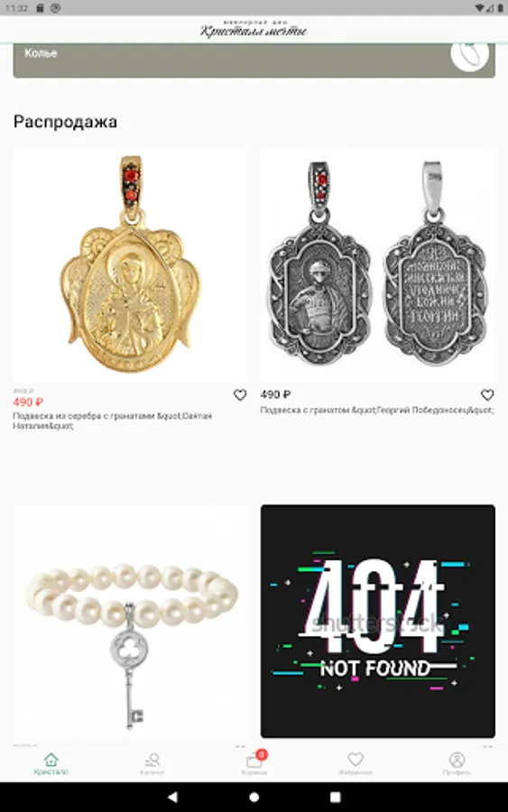Image resolution: width=508 pixels, height=812 pixels.
Task: Tap the red 490 ₽ sale price
Action: point(28,401)
